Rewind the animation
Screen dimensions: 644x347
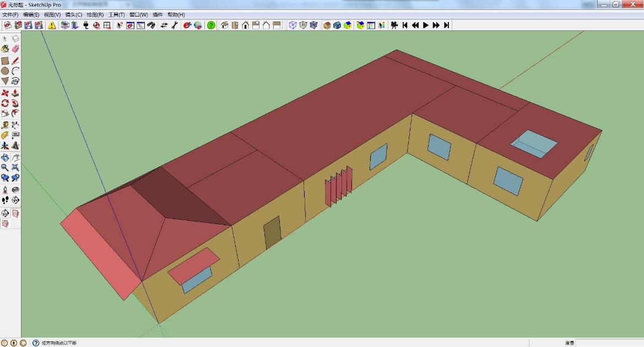point(415,25)
